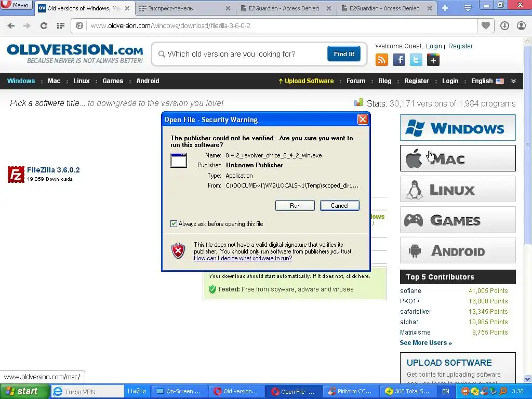Click the EN language indicator in taskbar

(x=445, y=391)
